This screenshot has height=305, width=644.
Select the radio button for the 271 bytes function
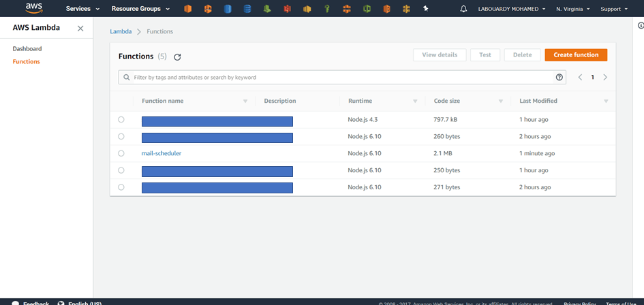click(x=121, y=187)
